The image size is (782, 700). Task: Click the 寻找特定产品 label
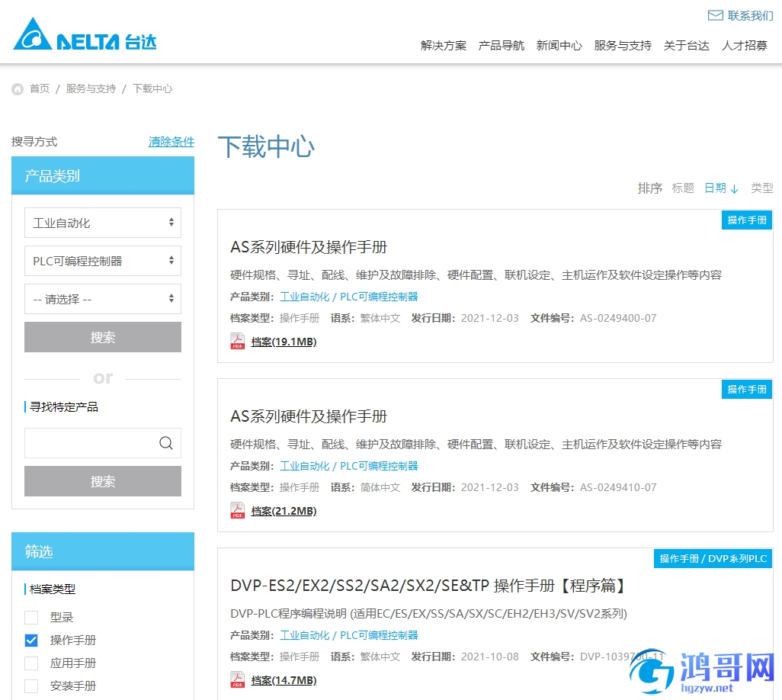coord(64,407)
